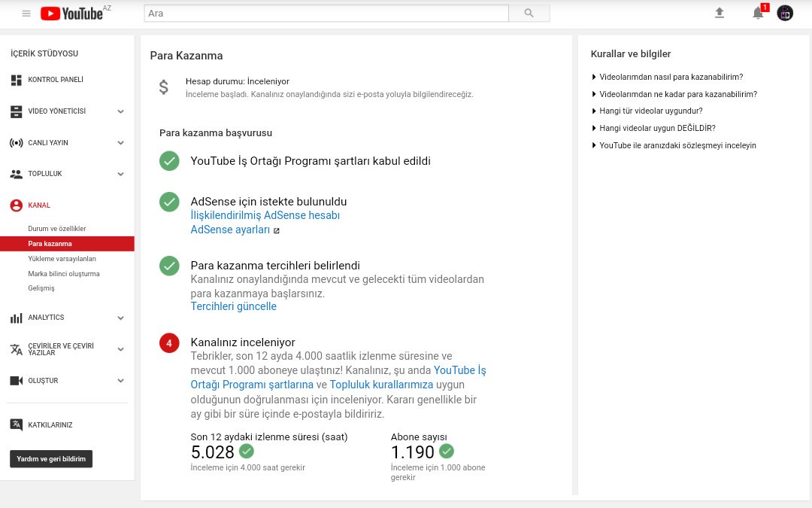
Task: Open Marka bilinci oluşturma menu item
Action: point(64,274)
